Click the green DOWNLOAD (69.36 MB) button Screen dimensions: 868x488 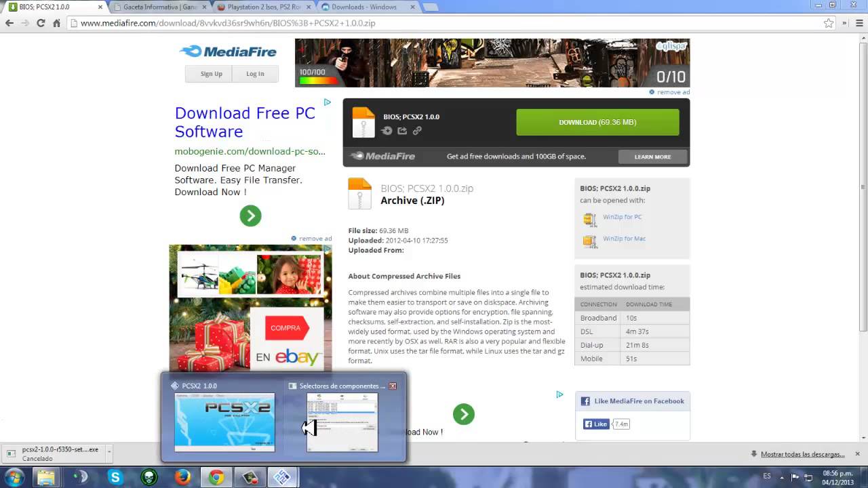coord(597,122)
